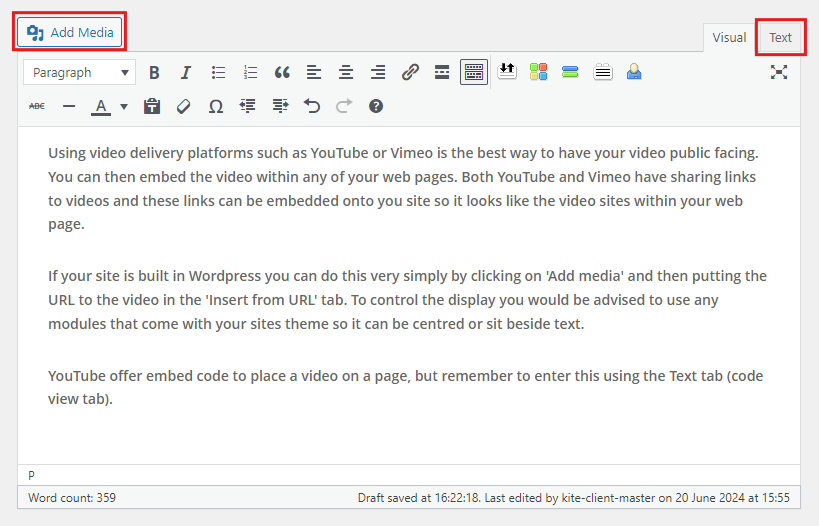Insert a bulleted list
Viewport: 819px width, 526px height.
tap(218, 73)
